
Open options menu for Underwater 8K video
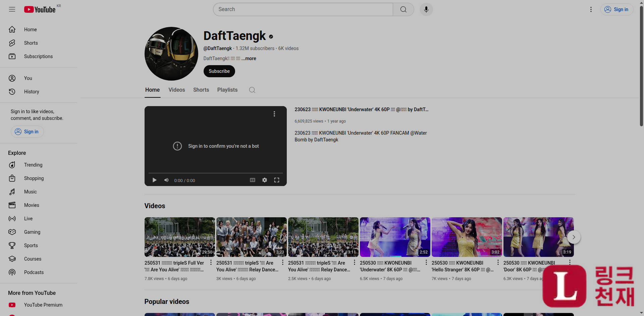[426, 262]
